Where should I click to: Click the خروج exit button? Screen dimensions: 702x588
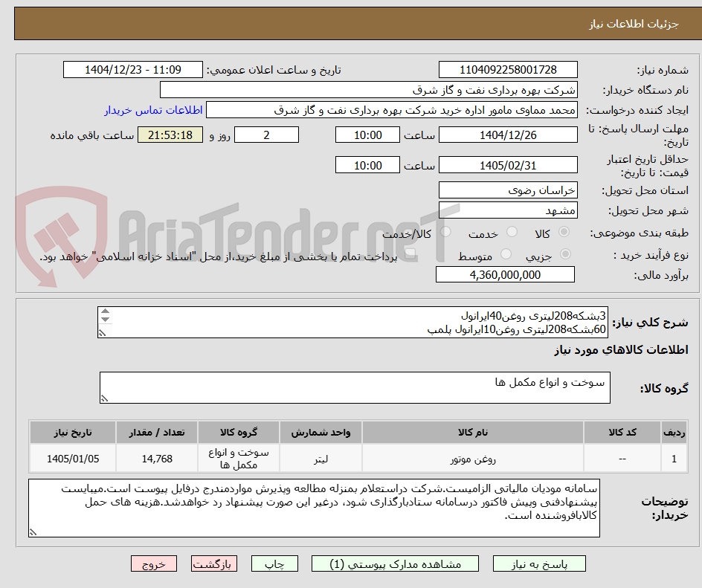point(154,563)
